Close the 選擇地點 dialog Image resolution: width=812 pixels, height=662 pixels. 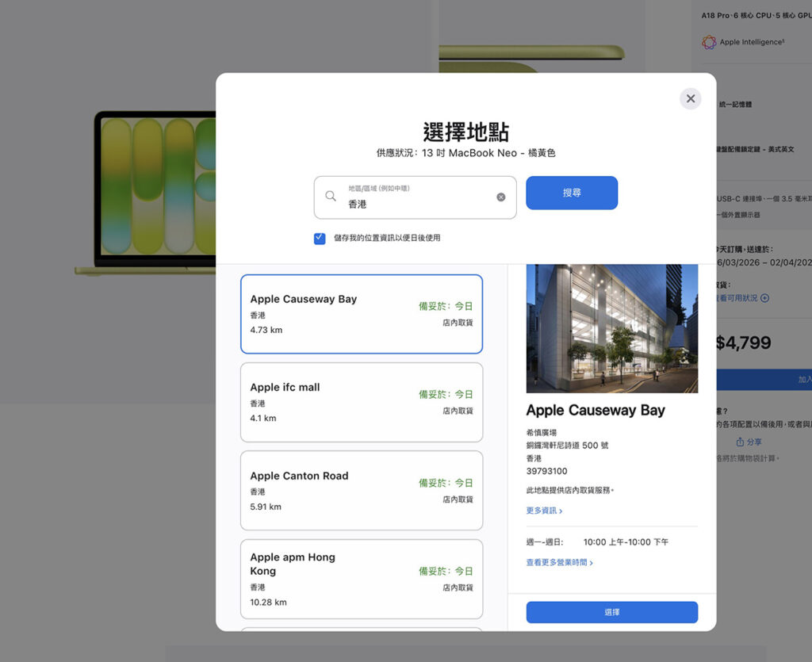[x=690, y=98]
